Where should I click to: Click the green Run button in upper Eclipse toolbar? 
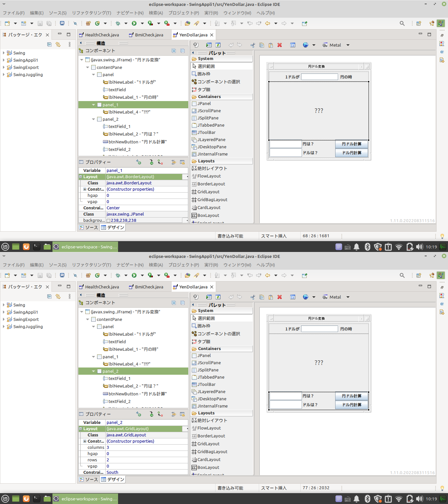coord(134,23)
